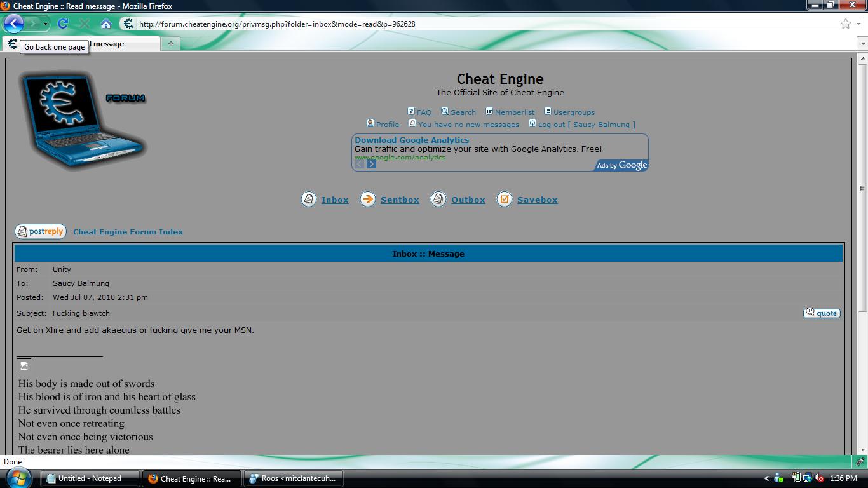The image size is (868, 488).
Task: Open the history dropdown next to forward button
Action: [x=45, y=24]
